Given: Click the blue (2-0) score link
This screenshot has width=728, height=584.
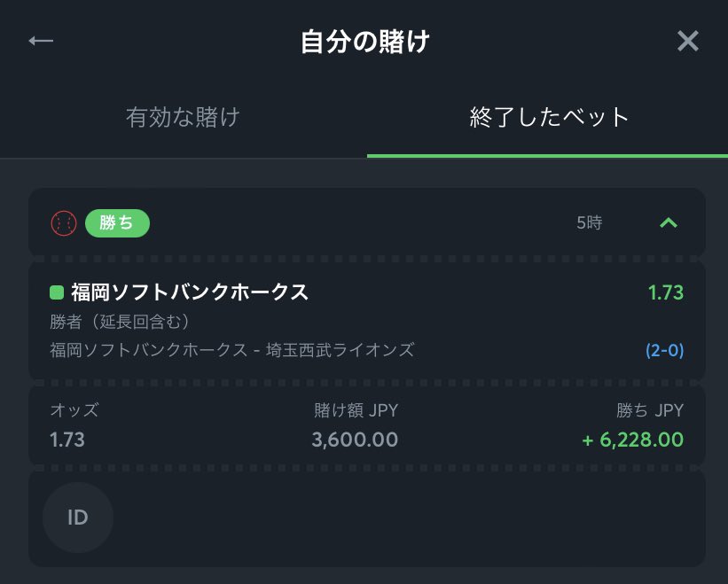Looking at the screenshot, I should pyautogui.click(x=664, y=350).
